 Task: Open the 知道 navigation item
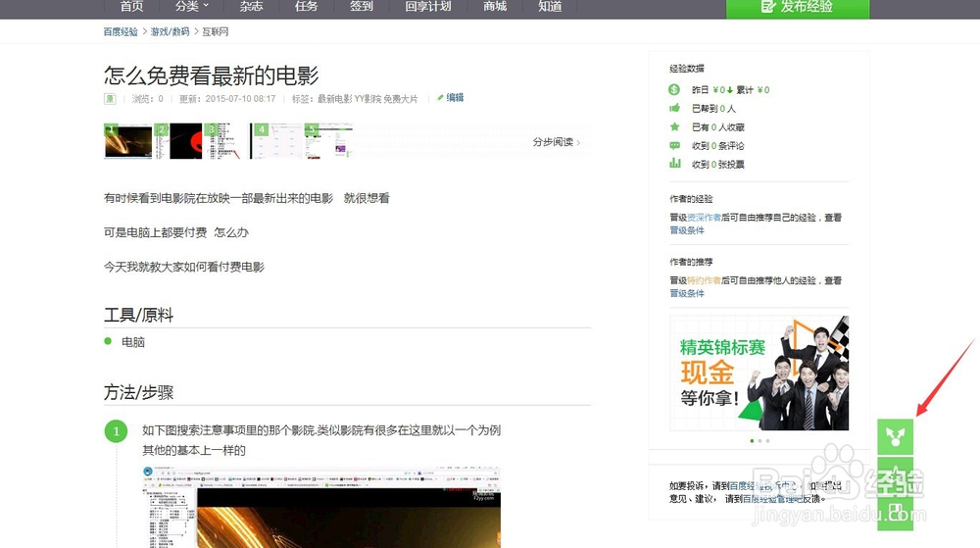coord(550,6)
